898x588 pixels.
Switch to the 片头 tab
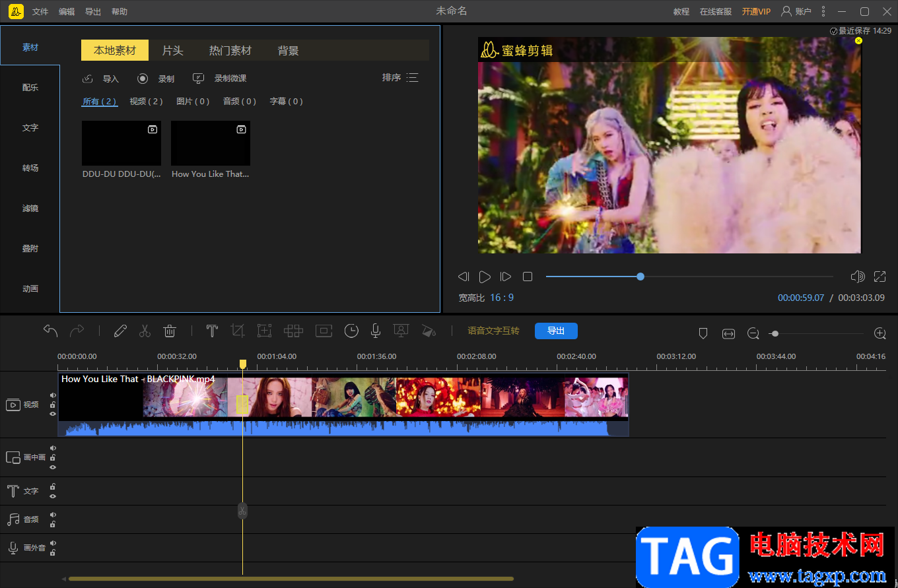pyautogui.click(x=172, y=50)
